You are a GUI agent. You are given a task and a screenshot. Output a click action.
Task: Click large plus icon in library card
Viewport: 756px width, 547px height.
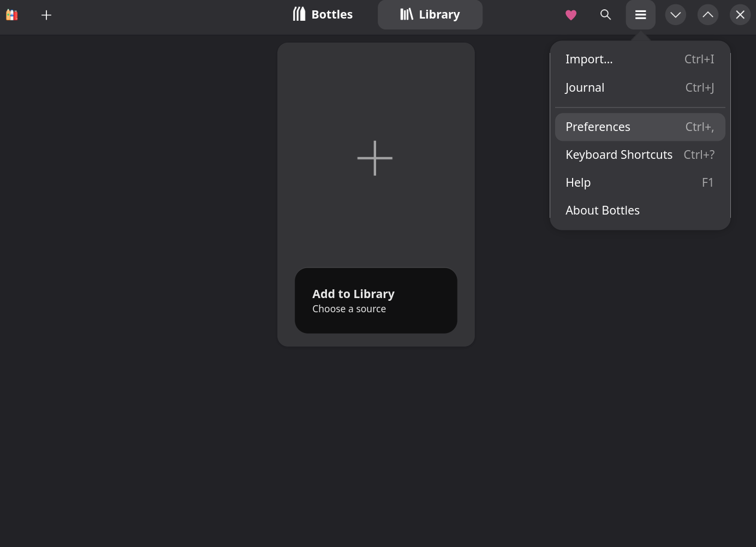click(x=375, y=158)
